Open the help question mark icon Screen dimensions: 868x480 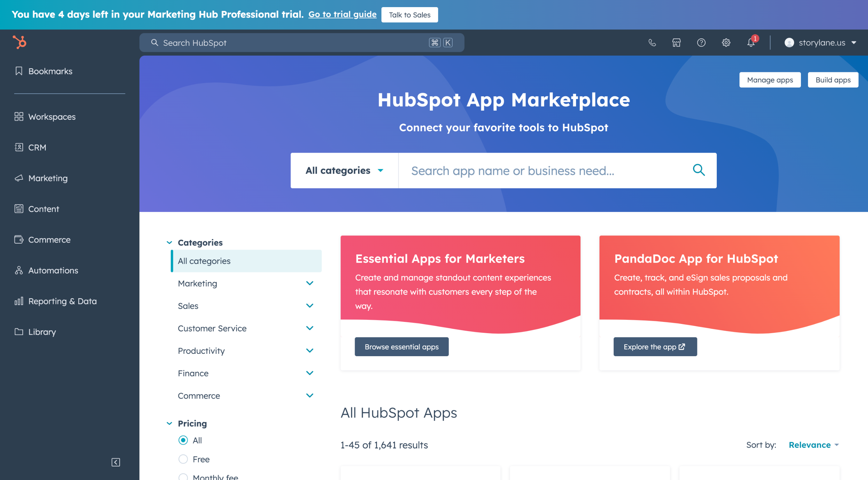click(701, 43)
